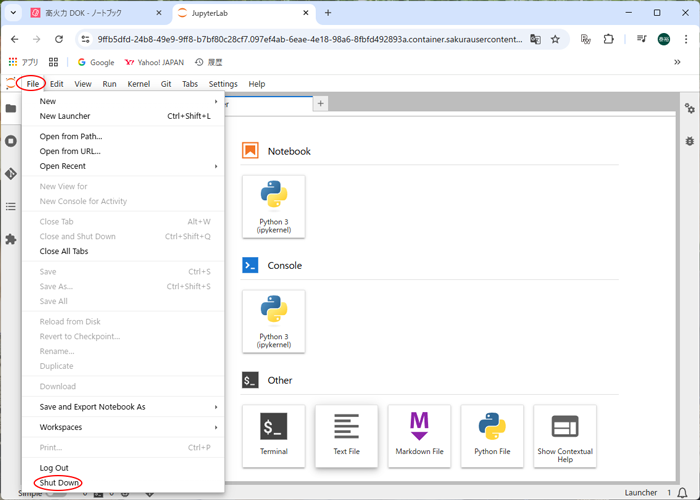Expand the New submenu
This screenshot has width=700, height=500.
point(123,101)
